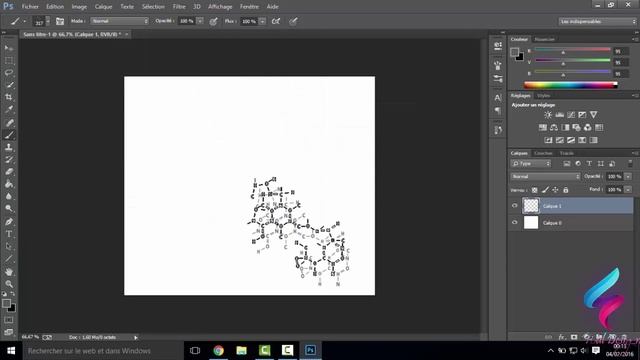
Task: Select the Zoom tool in toolbox
Action: point(9,284)
